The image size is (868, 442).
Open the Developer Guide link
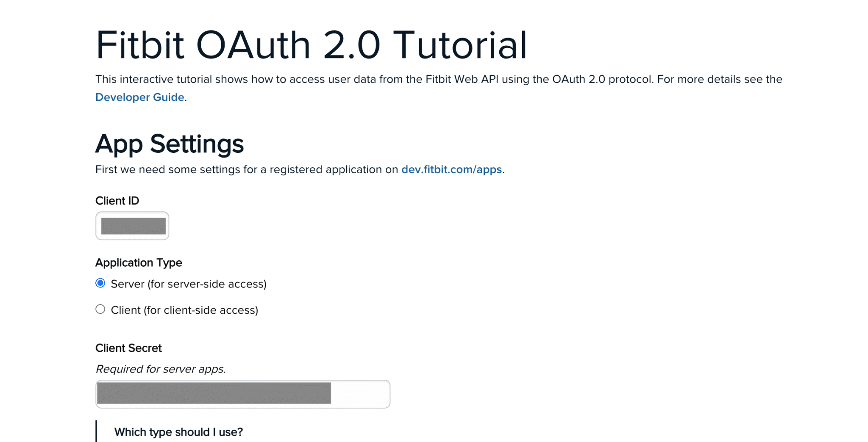pos(139,97)
